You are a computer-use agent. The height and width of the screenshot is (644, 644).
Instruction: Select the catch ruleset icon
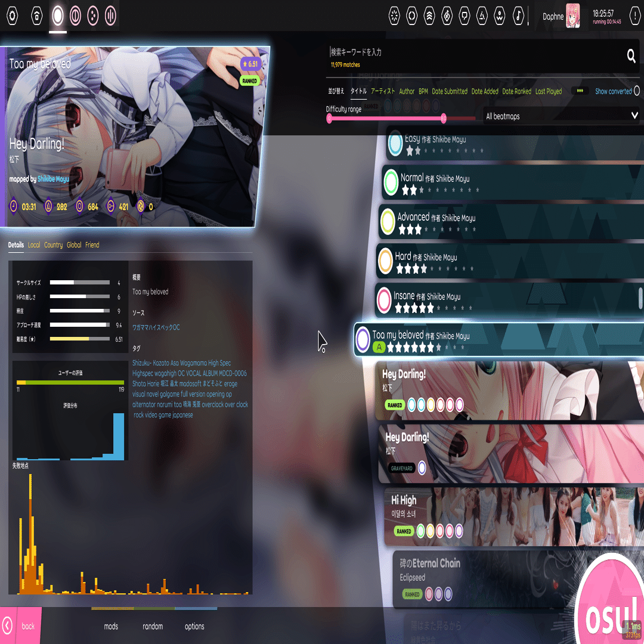[93, 16]
